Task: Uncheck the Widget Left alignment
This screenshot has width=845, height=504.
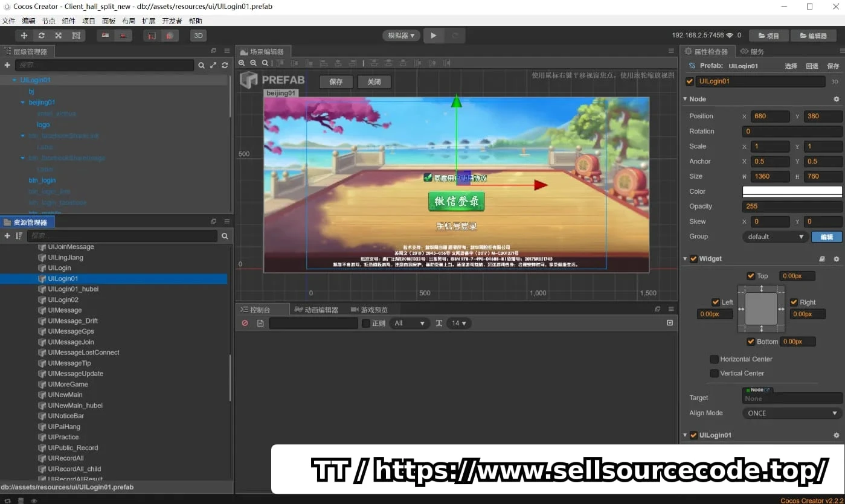Action: click(715, 302)
